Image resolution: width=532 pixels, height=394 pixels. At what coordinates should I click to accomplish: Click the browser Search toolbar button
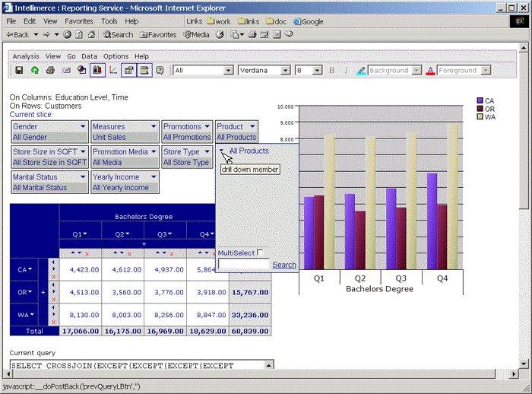click(118, 35)
